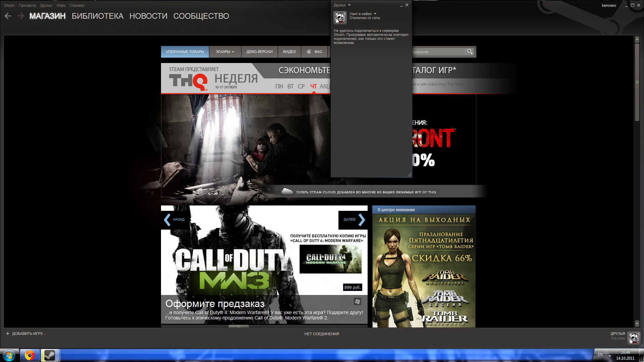The width and height of the screenshot is (644, 362).
Task: Open the Хант в найке status dropdown
Action: click(375, 14)
